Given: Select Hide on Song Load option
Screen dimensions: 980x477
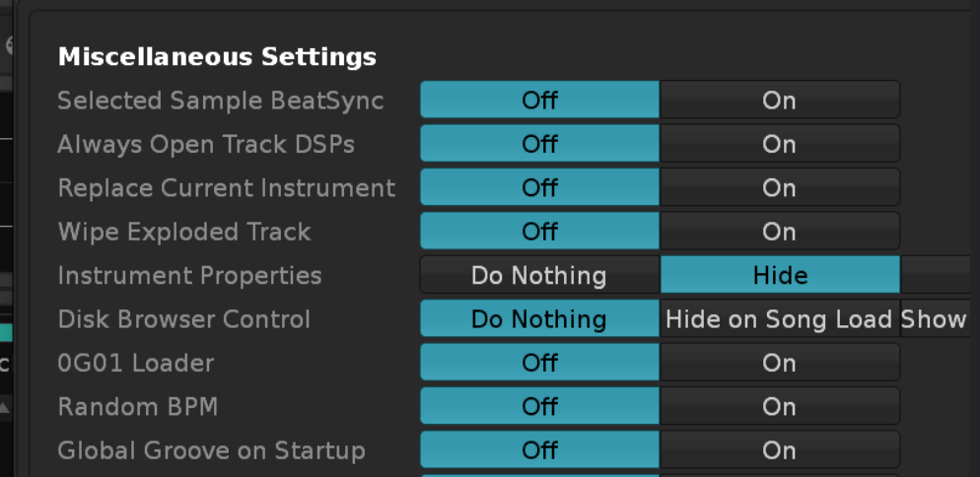Looking at the screenshot, I should click(779, 319).
